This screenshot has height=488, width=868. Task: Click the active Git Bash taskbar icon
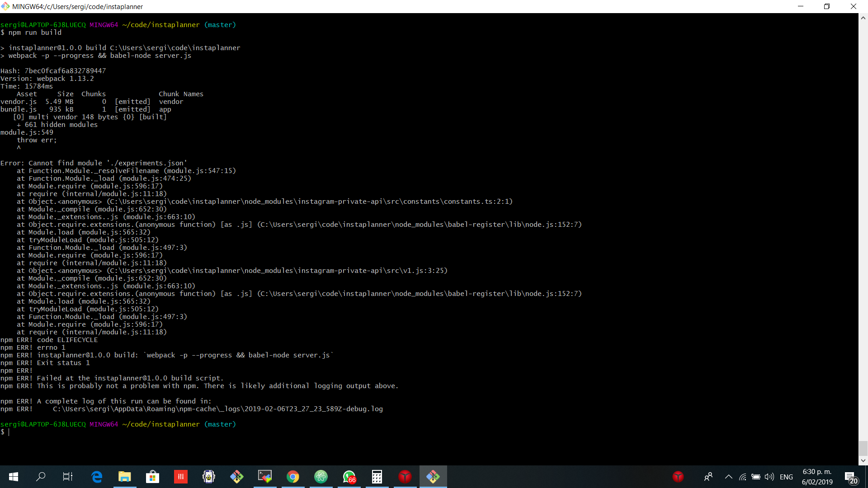coord(433,477)
